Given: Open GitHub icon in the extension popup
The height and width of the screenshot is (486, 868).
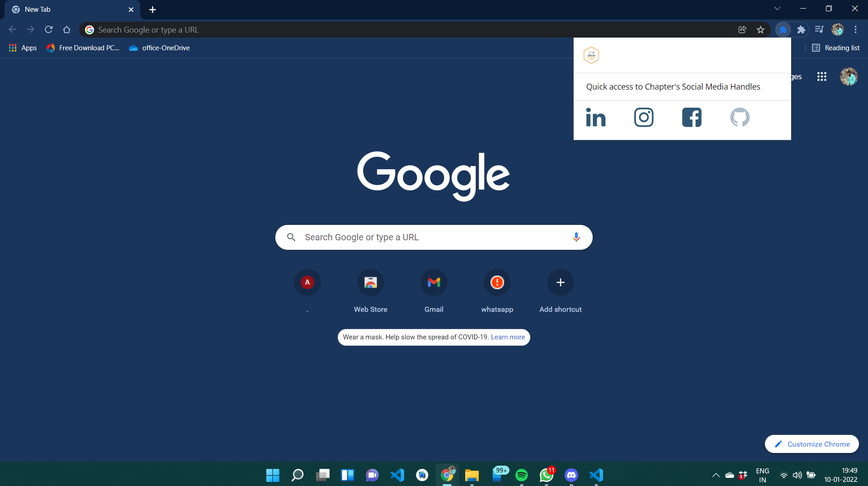Looking at the screenshot, I should point(740,118).
